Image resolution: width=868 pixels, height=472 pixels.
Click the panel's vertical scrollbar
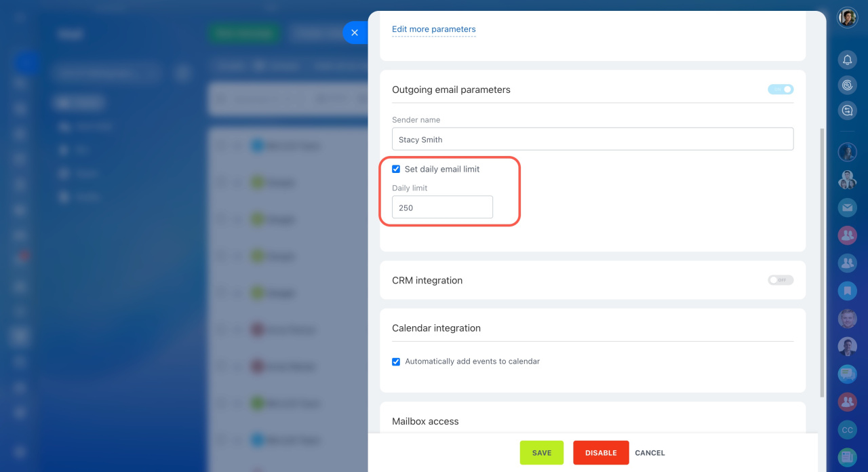click(823, 261)
